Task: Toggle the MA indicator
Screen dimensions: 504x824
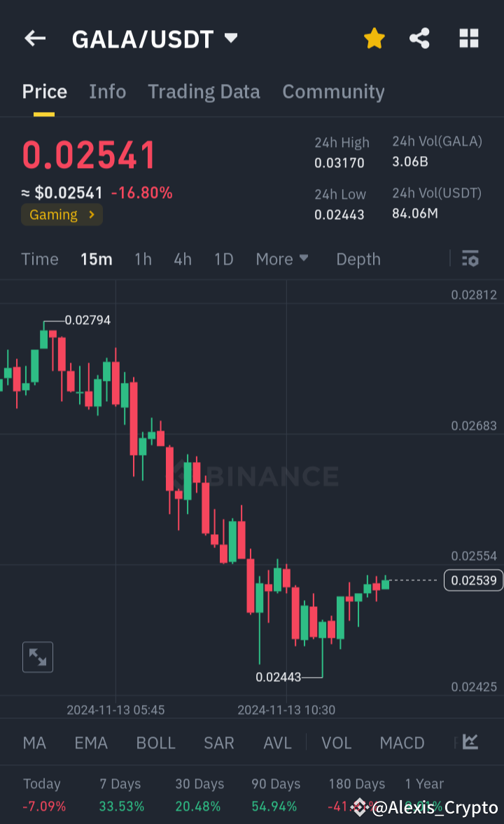Action: (34, 742)
